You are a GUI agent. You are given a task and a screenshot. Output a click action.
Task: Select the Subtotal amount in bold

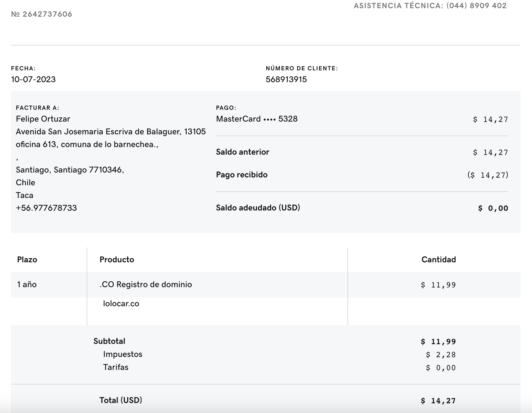point(438,342)
